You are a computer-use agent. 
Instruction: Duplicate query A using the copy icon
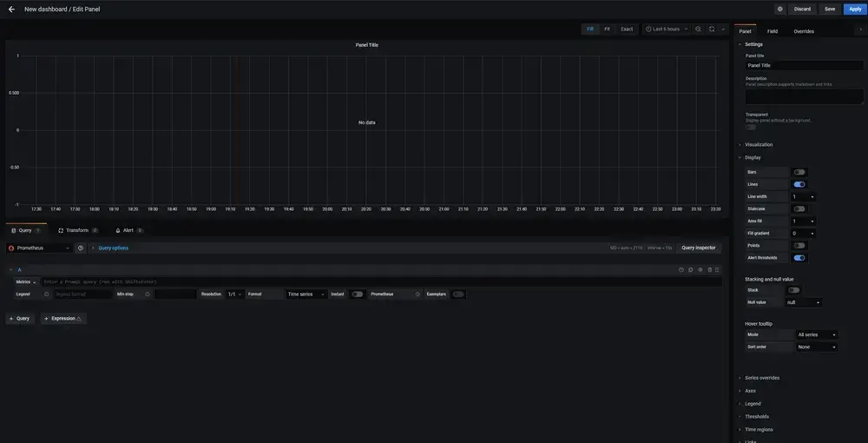[691, 270]
